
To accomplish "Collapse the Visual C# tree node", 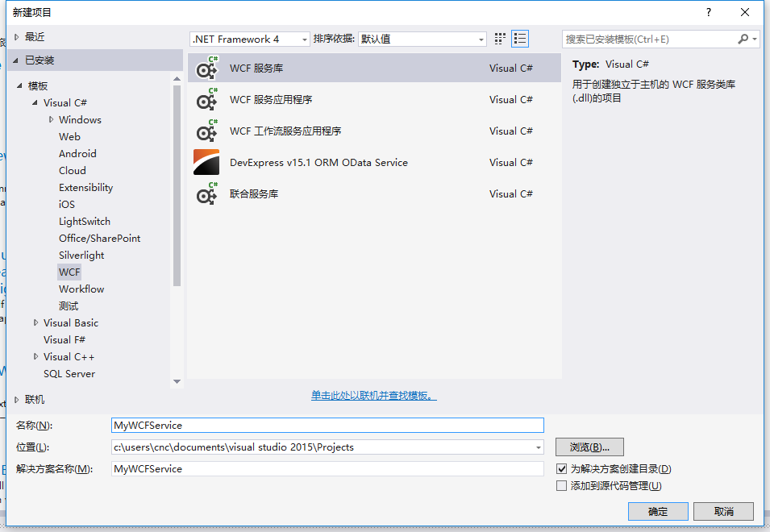I will [35, 102].
